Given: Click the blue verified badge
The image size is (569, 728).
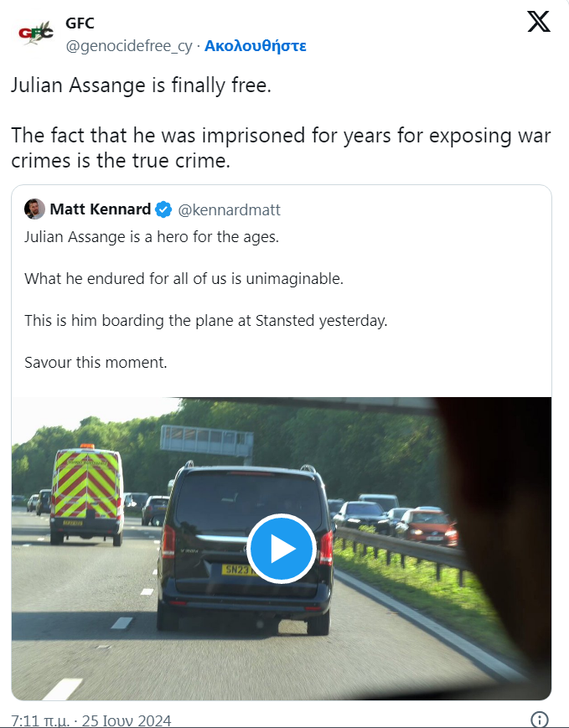Looking at the screenshot, I should pos(165,209).
